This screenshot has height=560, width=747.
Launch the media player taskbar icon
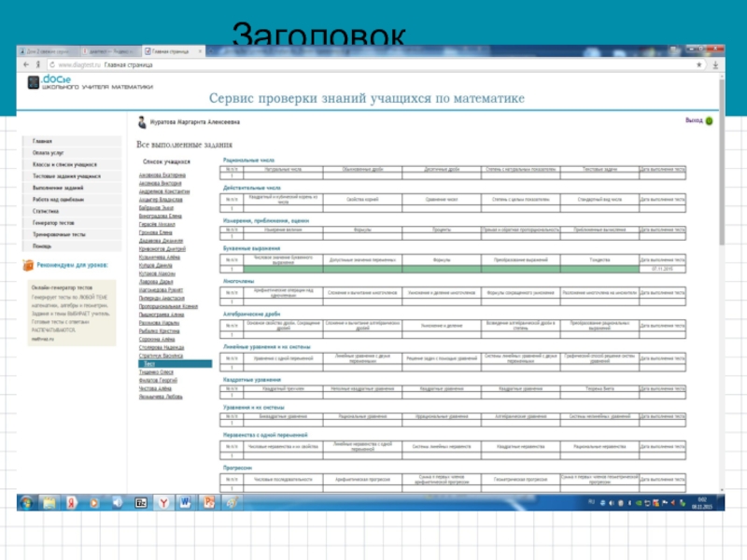(x=94, y=502)
